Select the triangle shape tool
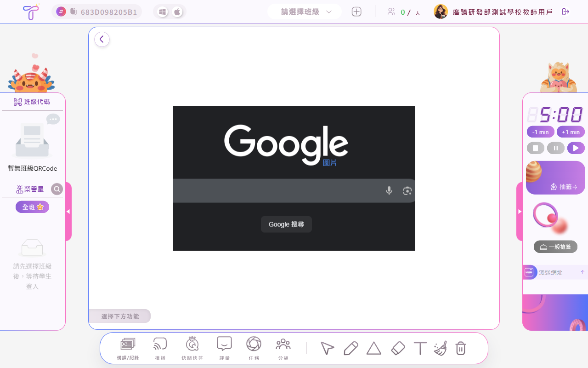The image size is (588, 368). point(374,348)
